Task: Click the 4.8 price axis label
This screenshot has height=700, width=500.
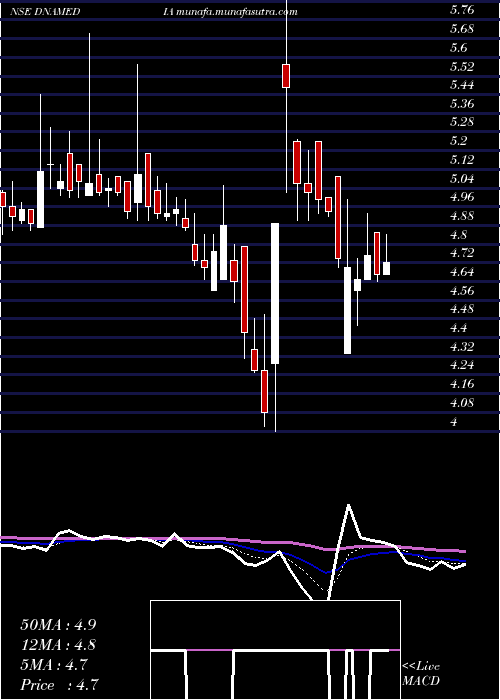Action: (459, 235)
